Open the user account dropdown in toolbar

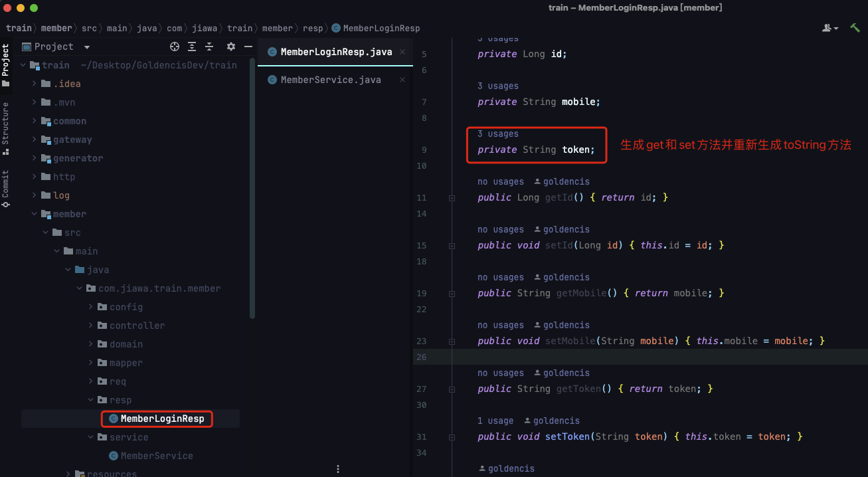click(x=830, y=28)
